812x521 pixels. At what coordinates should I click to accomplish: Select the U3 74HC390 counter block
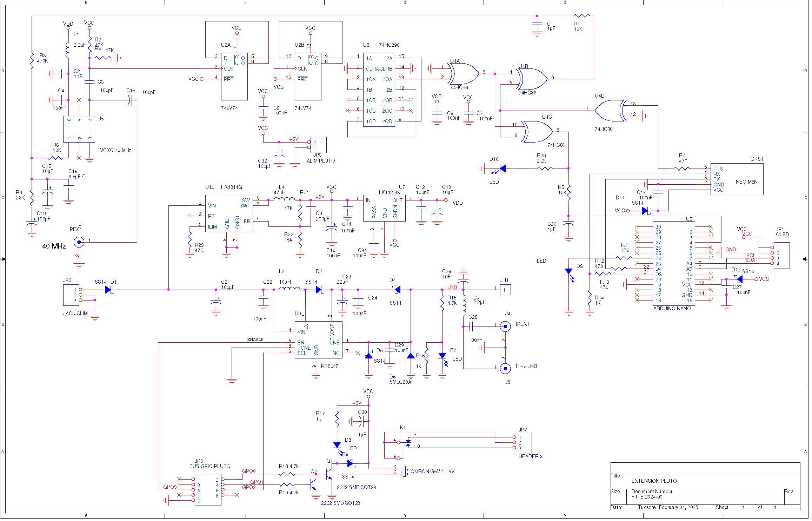[x=379, y=90]
